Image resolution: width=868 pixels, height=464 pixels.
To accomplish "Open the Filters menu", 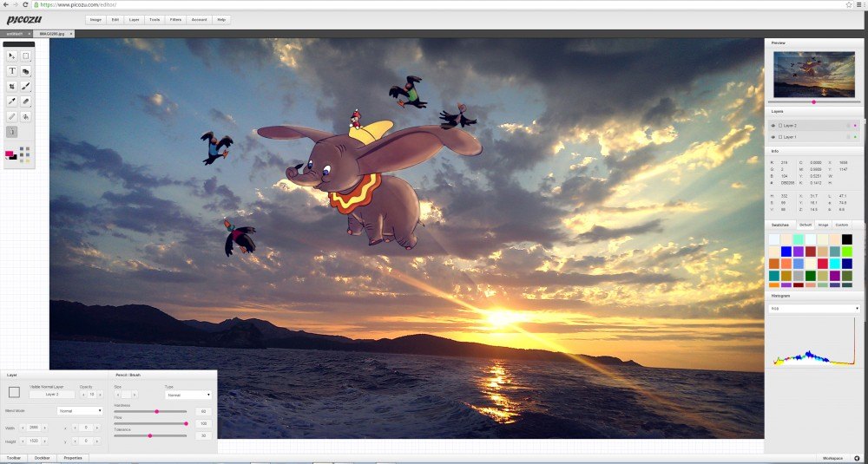I will pyautogui.click(x=176, y=19).
